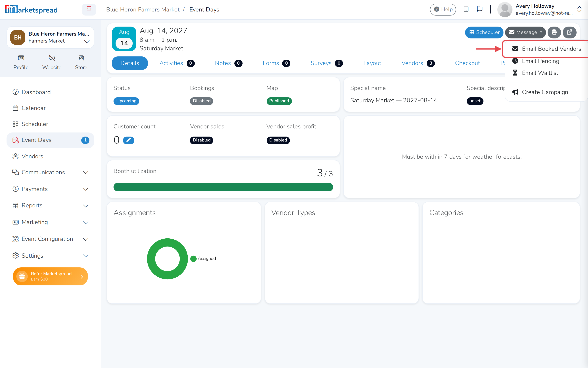Go to Dashboard in the sidebar

[x=50, y=92]
